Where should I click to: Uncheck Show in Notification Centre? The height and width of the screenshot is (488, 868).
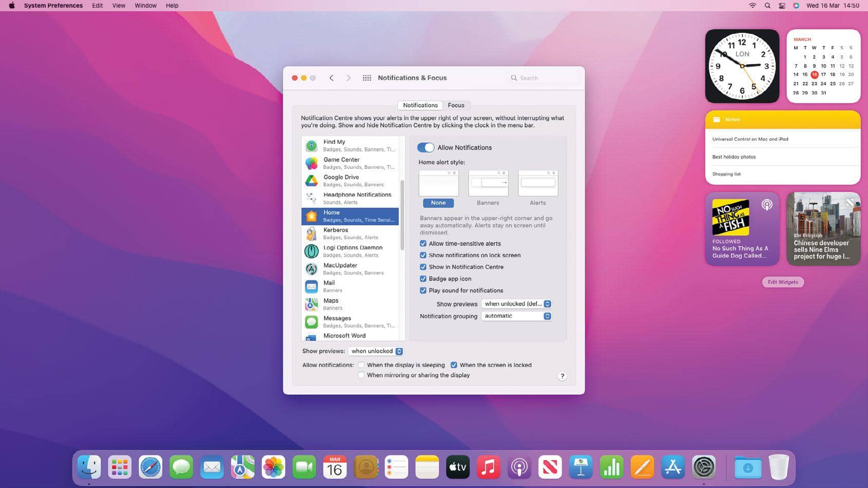tap(423, 267)
